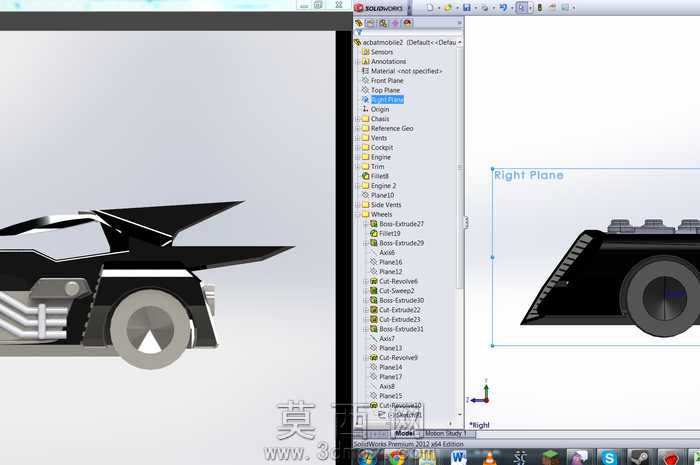Expand the Engine 2 folder
700x465 pixels.
click(x=358, y=186)
